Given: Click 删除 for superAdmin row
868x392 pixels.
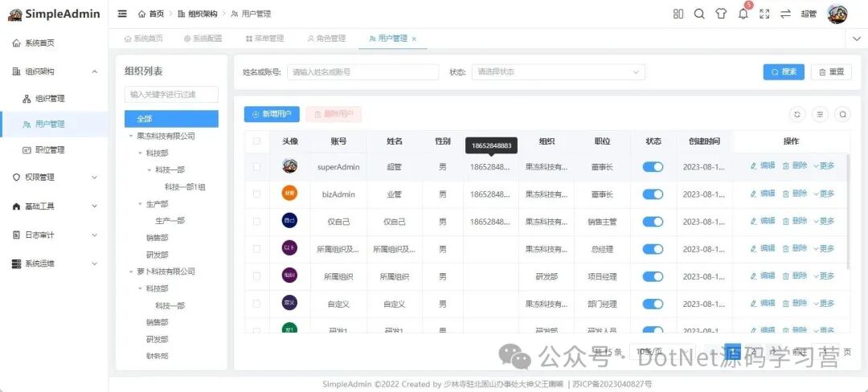Looking at the screenshot, I should (794, 165).
